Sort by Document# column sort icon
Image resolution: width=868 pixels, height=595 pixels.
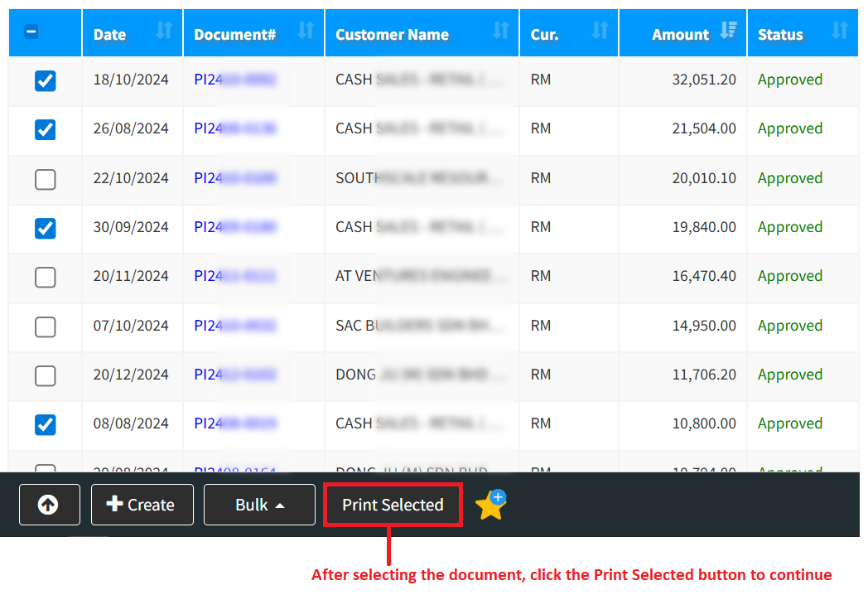click(306, 31)
